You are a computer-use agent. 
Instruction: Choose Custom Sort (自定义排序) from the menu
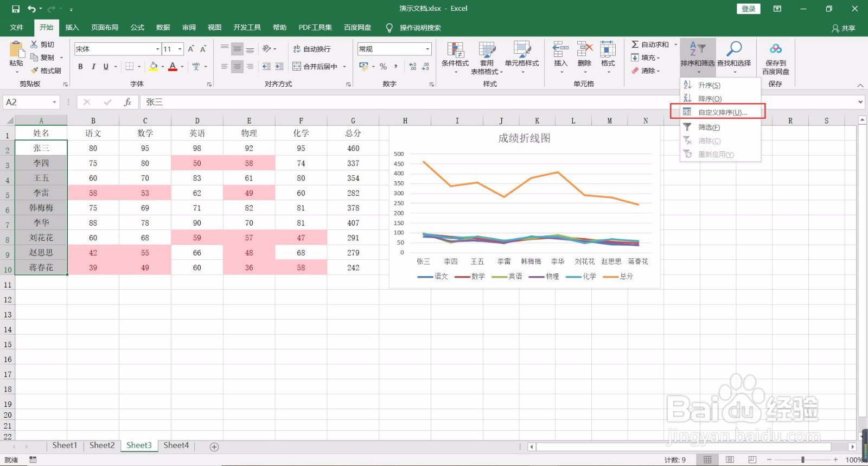point(720,112)
